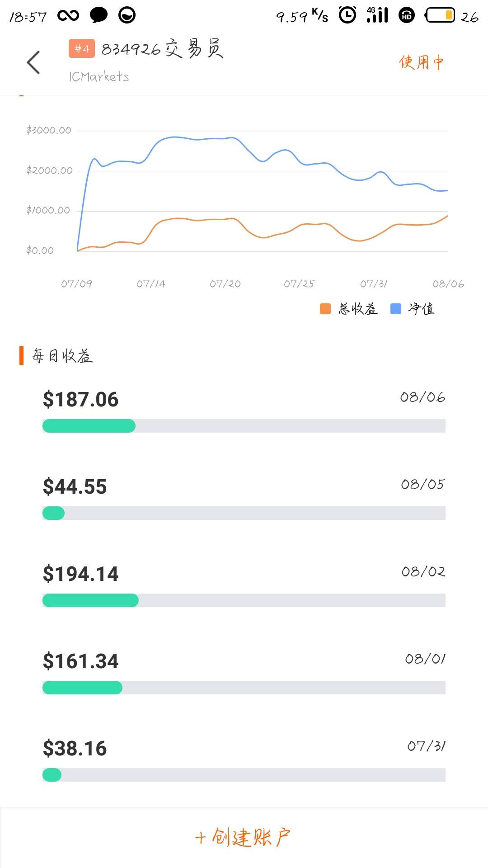Tap the infinity symbol status icon
Image resolution: width=488 pixels, height=868 pixels.
[x=68, y=16]
